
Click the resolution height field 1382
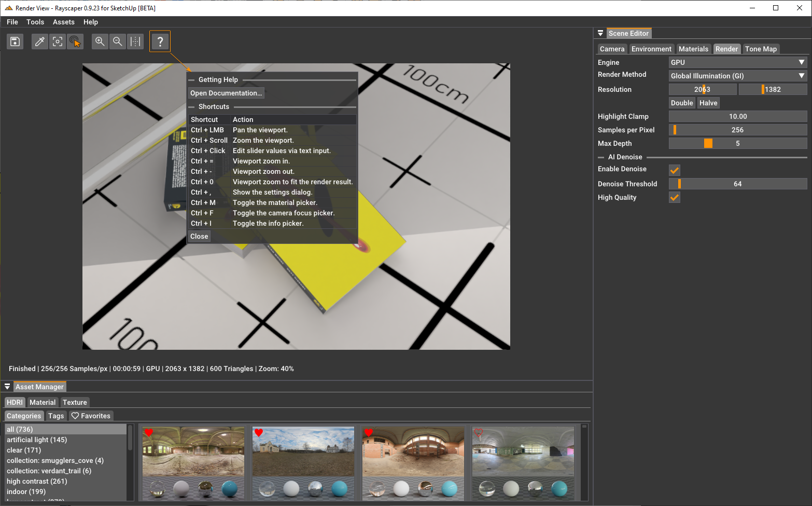773,89
